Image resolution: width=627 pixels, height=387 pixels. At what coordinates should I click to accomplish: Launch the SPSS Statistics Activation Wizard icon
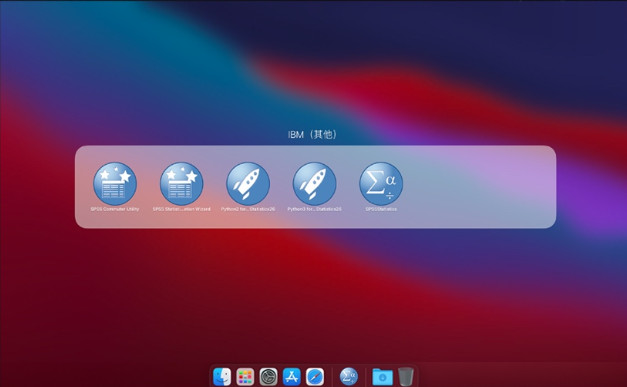[x=182, y=184]
